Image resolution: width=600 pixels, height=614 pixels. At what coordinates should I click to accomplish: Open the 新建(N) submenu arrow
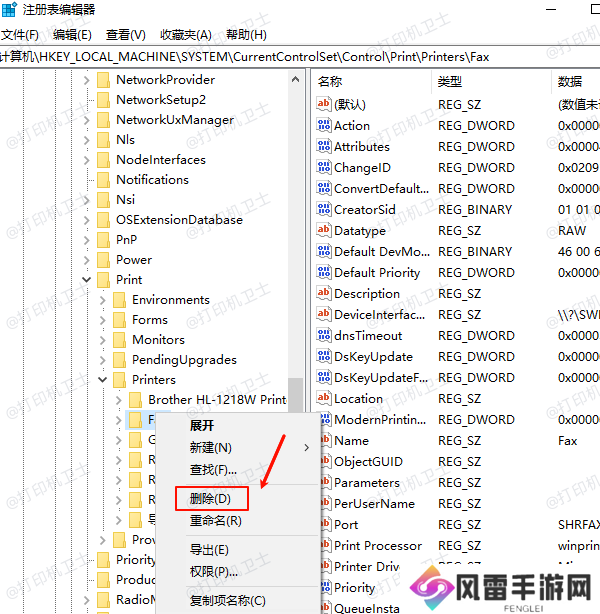pyautogui.click(x=306, y=448)
